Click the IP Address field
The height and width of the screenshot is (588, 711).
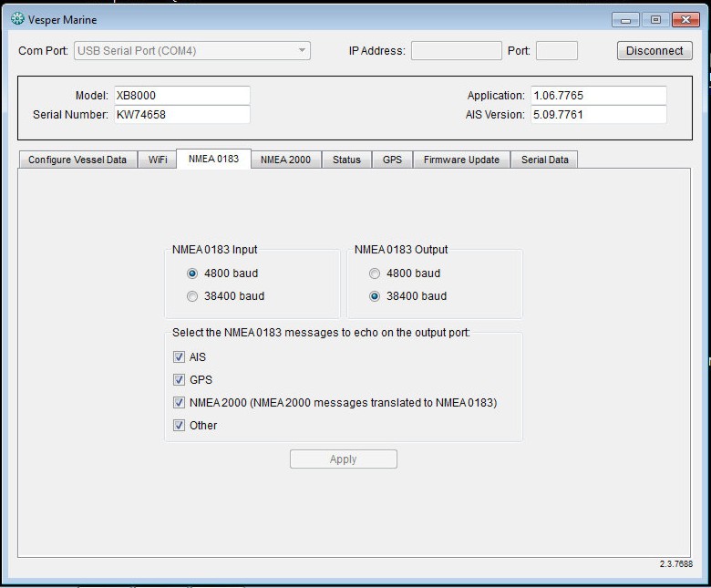(x=456, y=51)
